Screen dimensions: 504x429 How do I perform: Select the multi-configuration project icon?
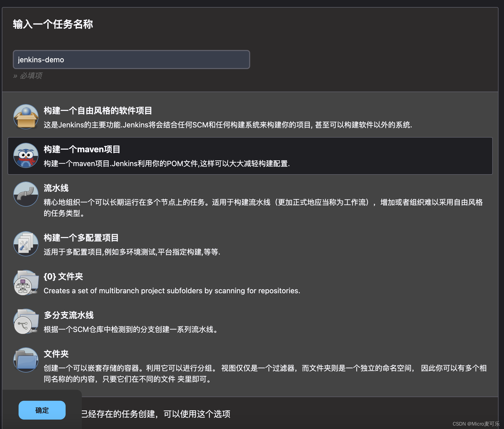point(26,244)
